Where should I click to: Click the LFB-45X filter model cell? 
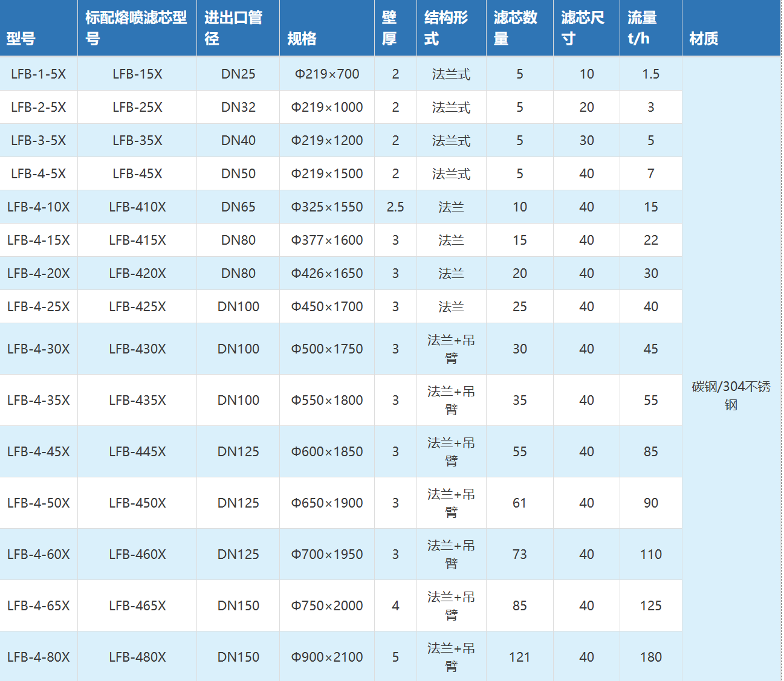[137, 173]
